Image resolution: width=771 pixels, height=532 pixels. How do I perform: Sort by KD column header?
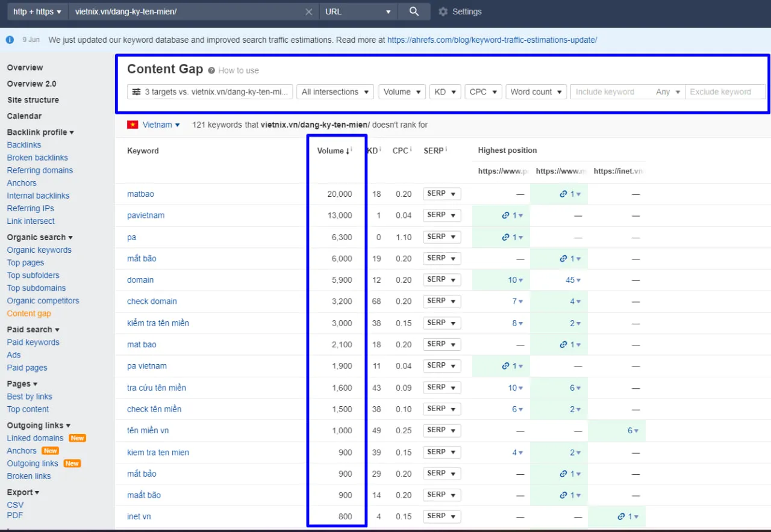coord(373,150)
